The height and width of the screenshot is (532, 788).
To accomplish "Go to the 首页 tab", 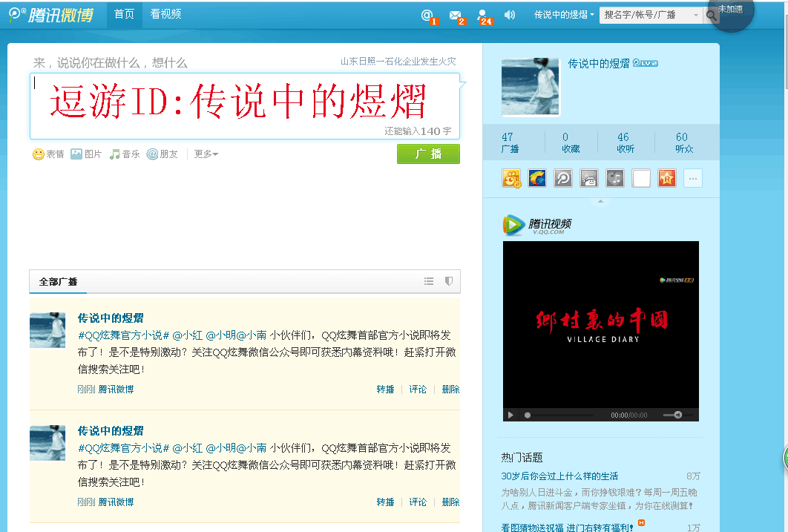I will click(124, 14).
